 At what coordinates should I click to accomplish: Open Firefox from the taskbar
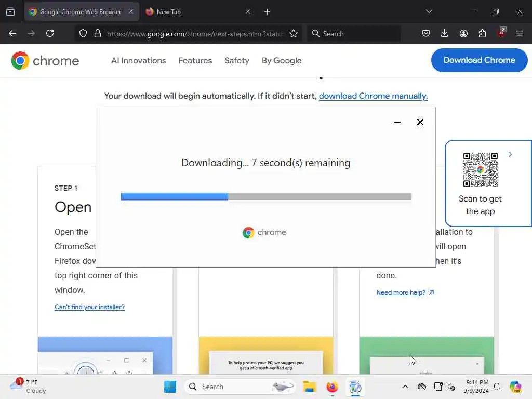coord(332,387)
